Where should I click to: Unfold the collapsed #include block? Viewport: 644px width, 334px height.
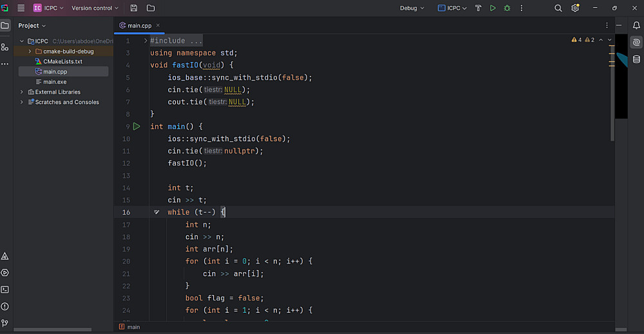(x=146, y=41)
